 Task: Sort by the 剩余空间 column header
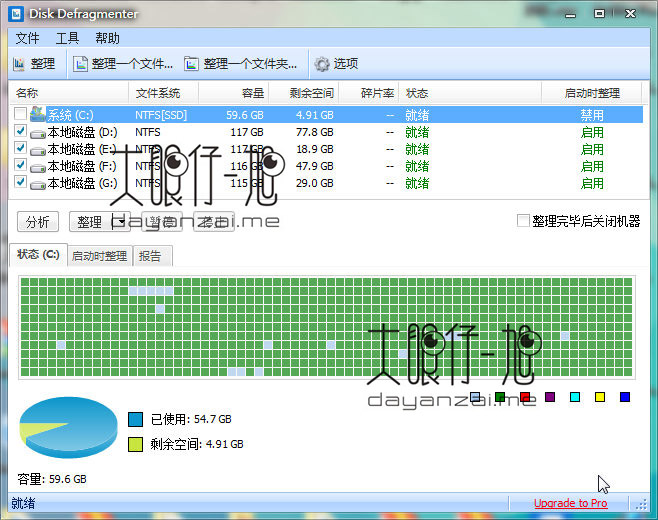[303, 93]
